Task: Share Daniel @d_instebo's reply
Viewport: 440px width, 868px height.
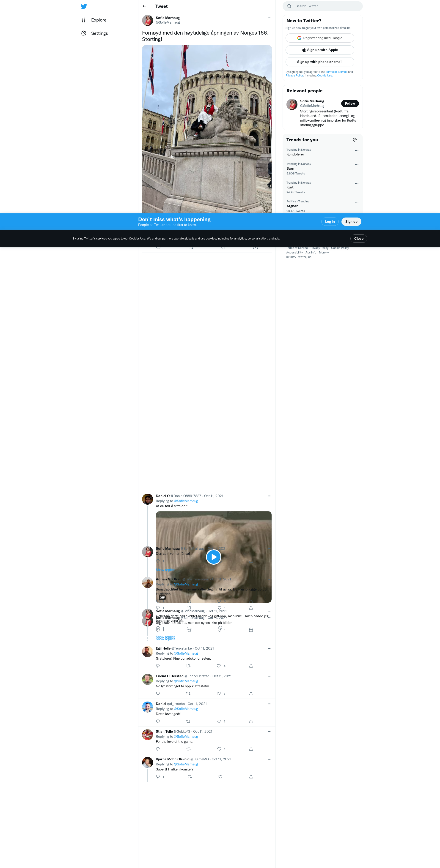Action: click(251, 721)
